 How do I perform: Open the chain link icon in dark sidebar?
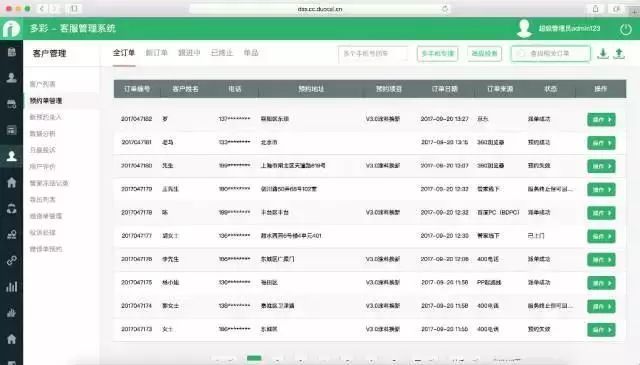tap(11, 260)
